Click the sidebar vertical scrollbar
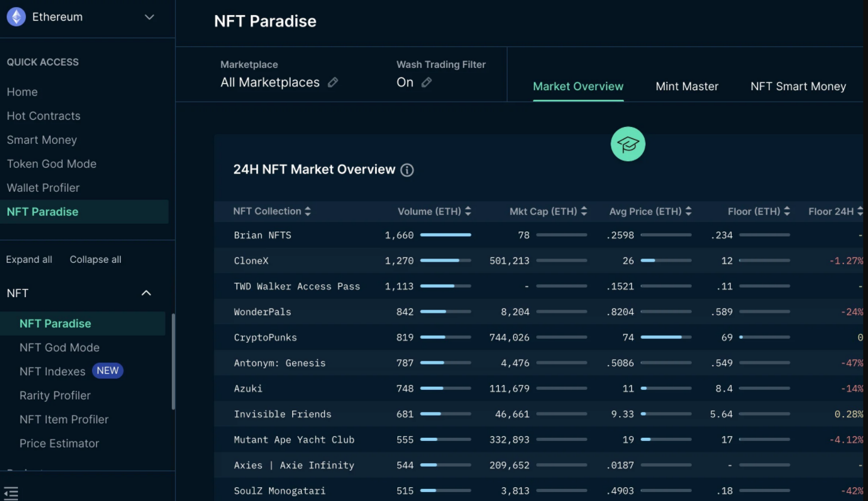The height and width of the screenshot is (501, 868). (173, 361)
